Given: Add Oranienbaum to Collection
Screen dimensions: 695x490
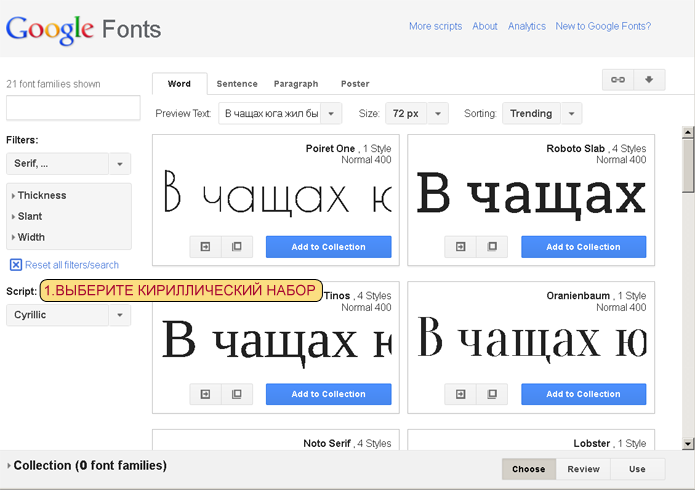Looking at the screenshot, I should 583,394.
